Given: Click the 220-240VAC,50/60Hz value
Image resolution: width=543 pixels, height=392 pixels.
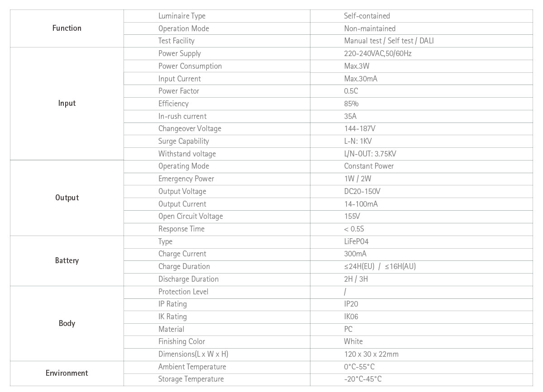Looking at the screenshot, I should tap(378, 53).
